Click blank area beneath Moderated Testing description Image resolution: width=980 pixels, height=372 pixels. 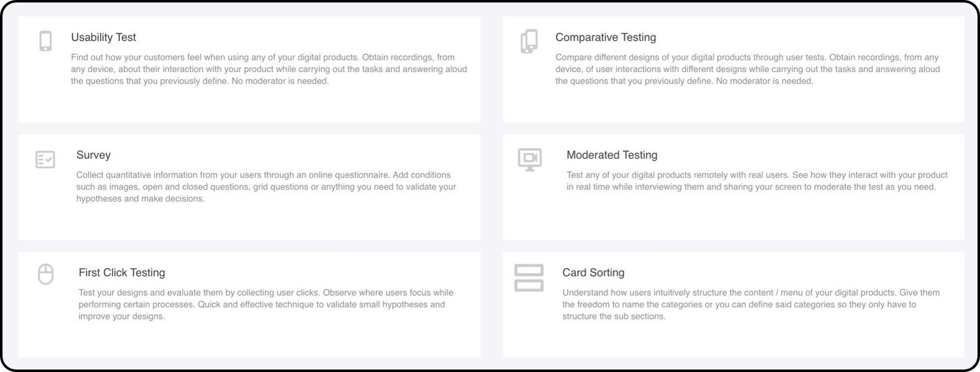pos(734,218)
